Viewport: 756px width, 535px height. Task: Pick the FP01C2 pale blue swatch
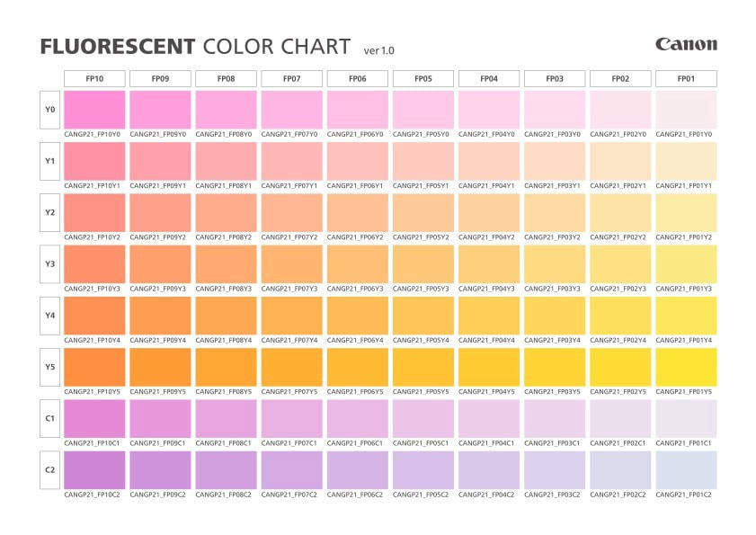click(x=686, y=470)
